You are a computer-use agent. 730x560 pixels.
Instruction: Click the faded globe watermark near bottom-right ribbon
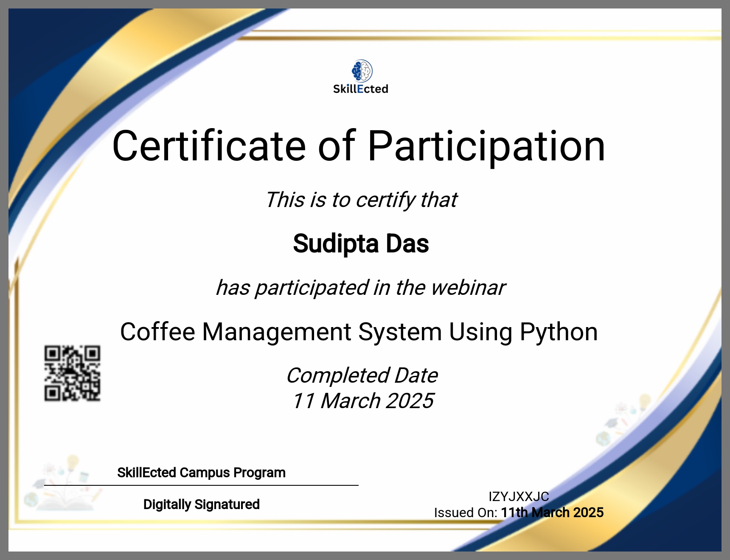603,438
